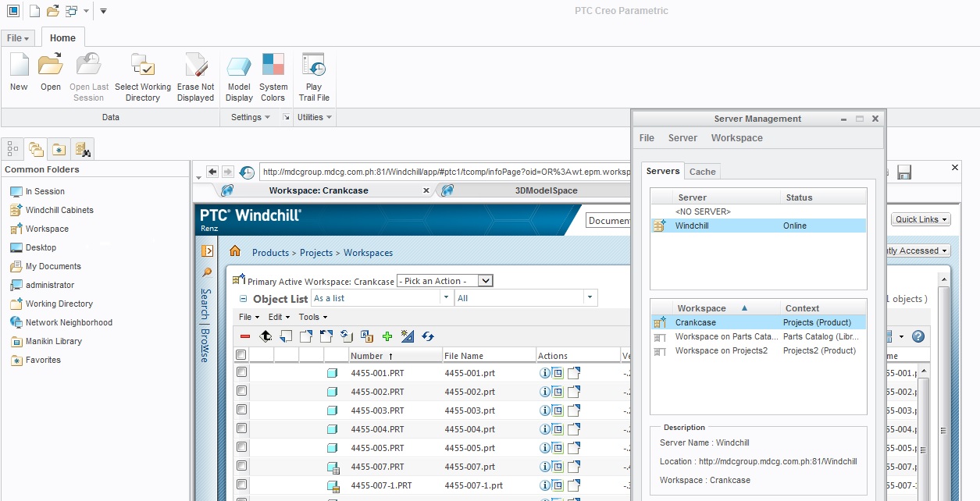Open the Object List Edit menu
980x501 pixels.
click(279, 317)
